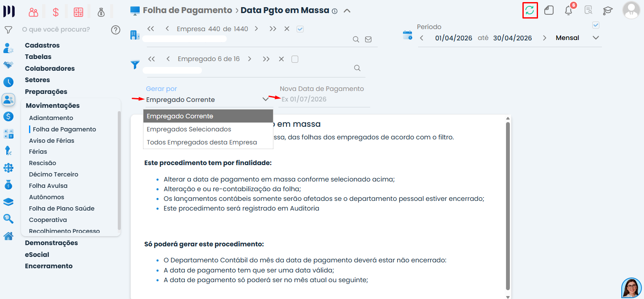The height and width of the screenshot is (299, 644).
Task: Click the sticky note icon beside the bell
Action: click(x=549, y=10)
